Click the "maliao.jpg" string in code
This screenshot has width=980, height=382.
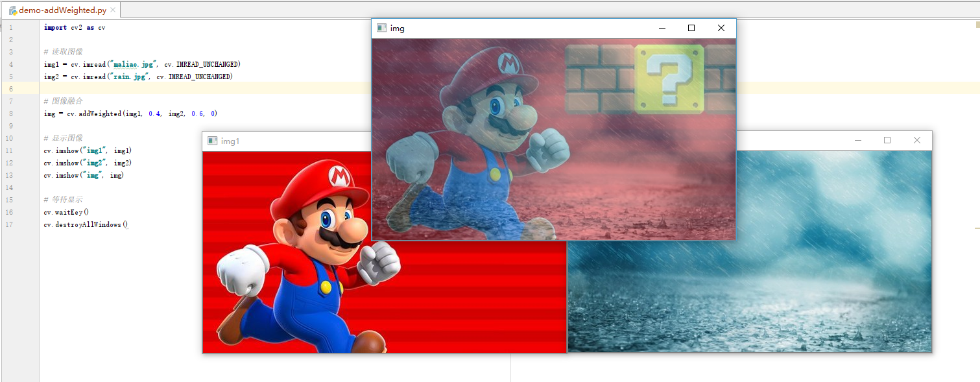click(x=134, y=64)
